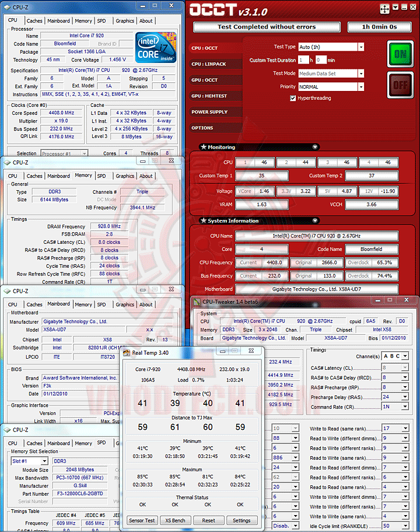420x532 pixels.
Task: Select the CPU : OCCT test tab
Action: pyautogui.click(x=216, y=48)
